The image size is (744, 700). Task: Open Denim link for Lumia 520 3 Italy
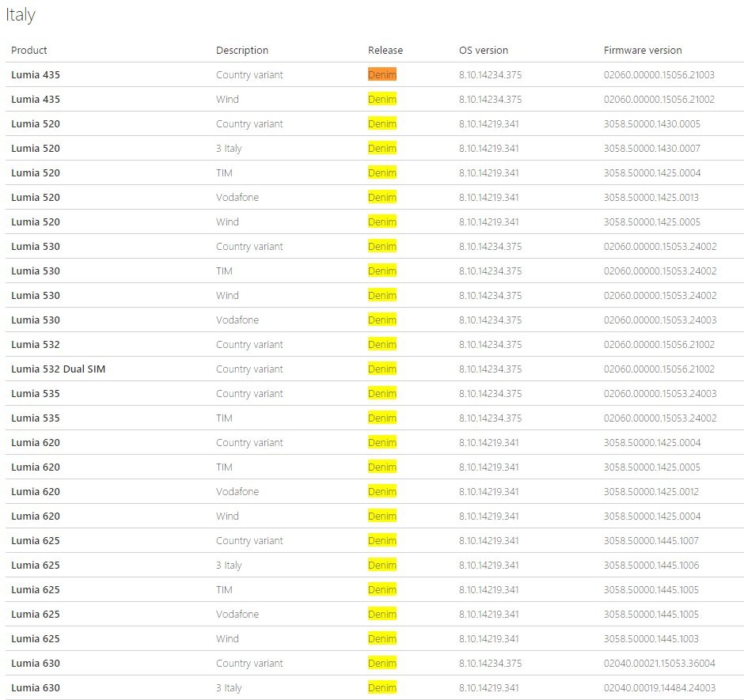pyautogui.click(x=382, y=149)
